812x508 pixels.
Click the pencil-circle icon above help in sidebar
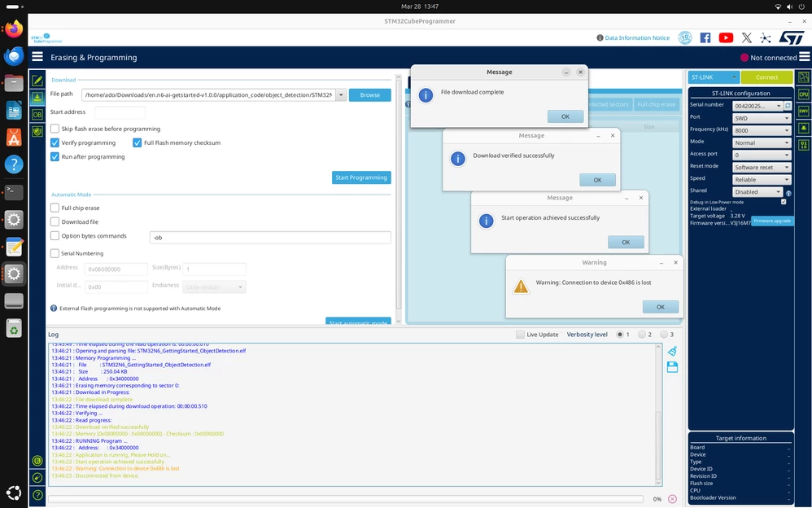pyautogui.click(x=37, y=477)
